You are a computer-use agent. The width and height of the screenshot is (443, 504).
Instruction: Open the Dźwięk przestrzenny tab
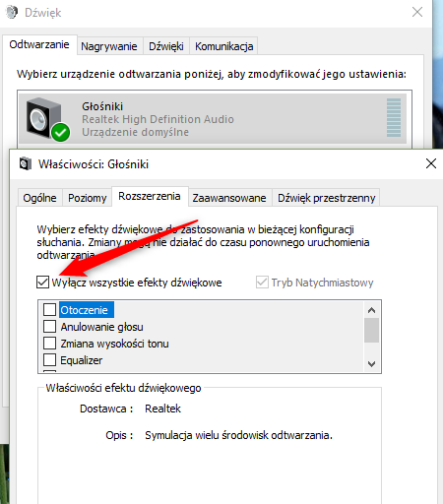327,198
